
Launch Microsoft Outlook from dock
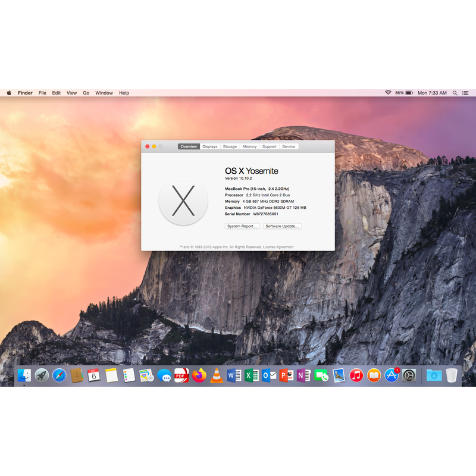pos(269,375)
